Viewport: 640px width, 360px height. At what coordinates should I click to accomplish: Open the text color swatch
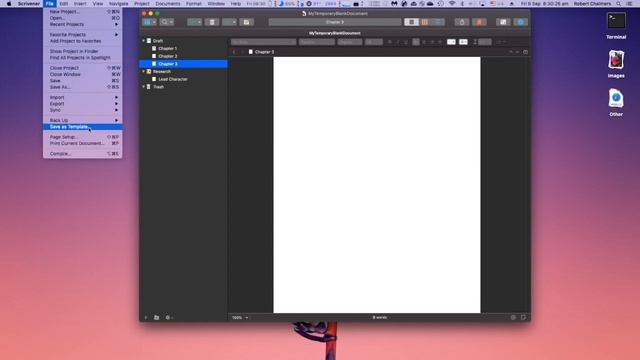(451, 42)
